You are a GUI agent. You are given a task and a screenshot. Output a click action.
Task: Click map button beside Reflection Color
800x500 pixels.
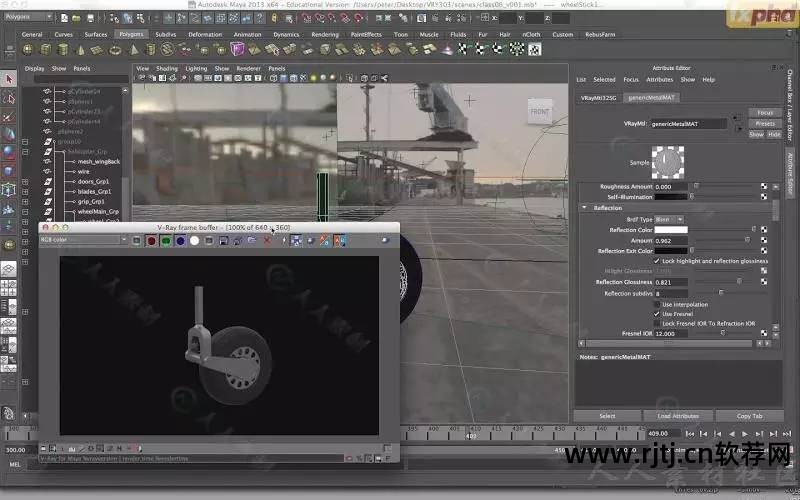(x=764, y=230)
